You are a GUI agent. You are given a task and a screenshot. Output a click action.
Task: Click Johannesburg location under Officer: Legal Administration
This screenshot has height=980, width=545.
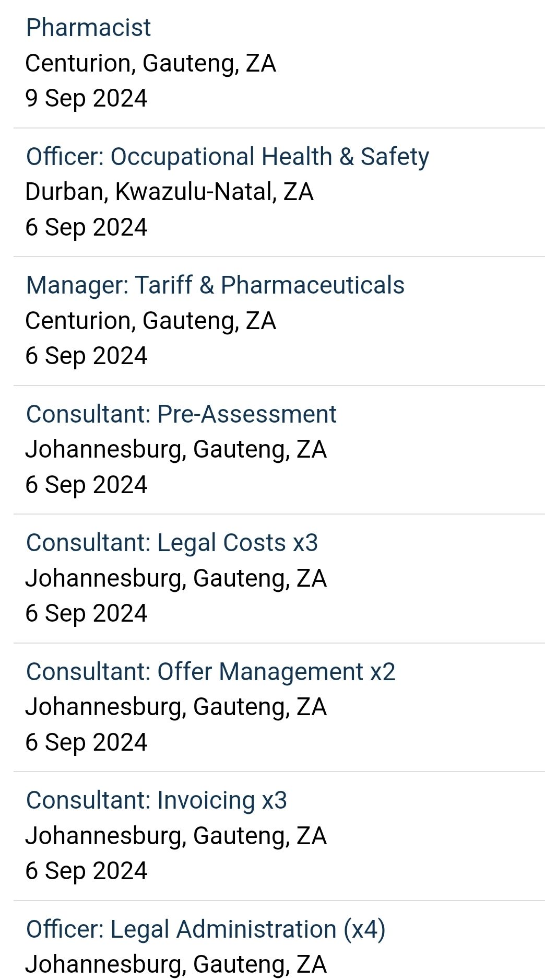[x=176, y=965]
